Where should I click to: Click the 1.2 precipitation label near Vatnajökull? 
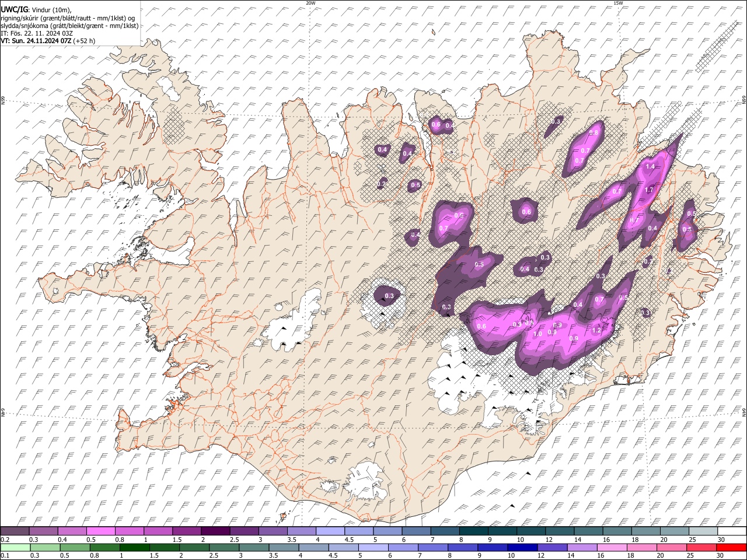coord(596,331)
